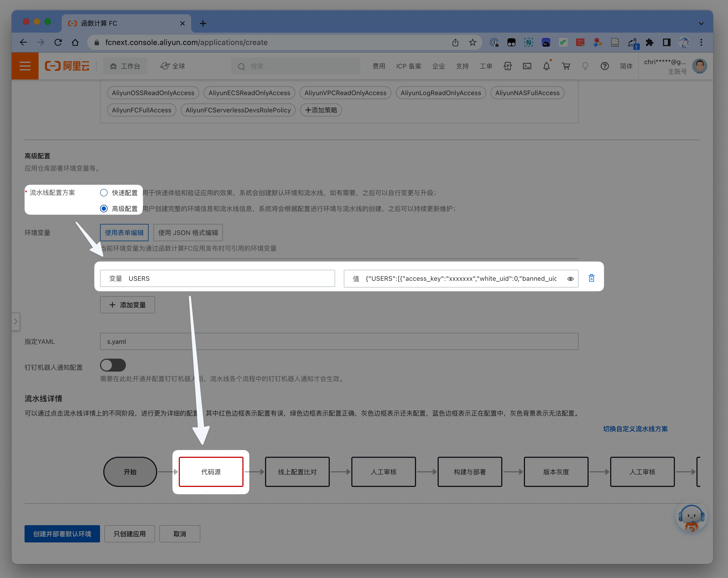This screenshot has width=728, height=578.
Task: Switch to 使用 JSON 格式编辑 tab
Action: (188, 233)
